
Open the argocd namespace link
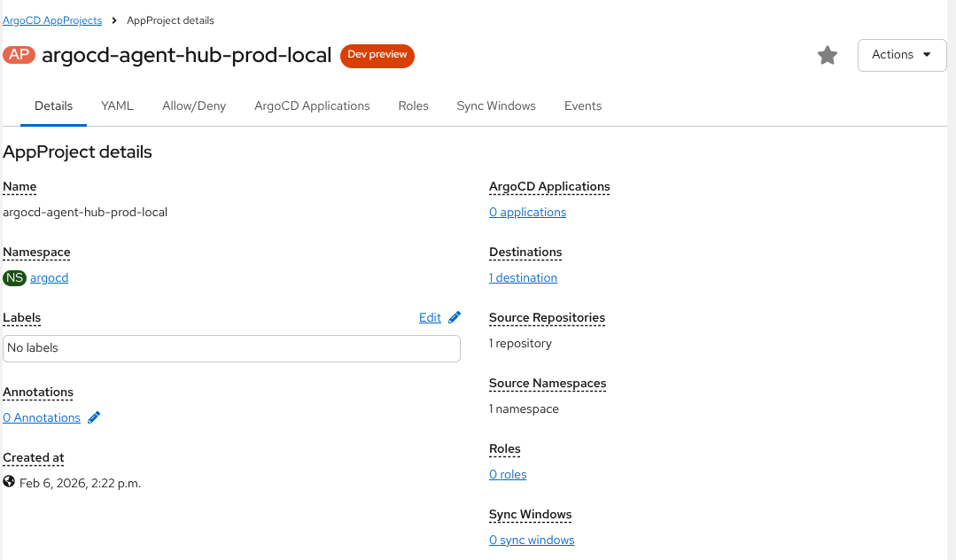coord(49,278)
